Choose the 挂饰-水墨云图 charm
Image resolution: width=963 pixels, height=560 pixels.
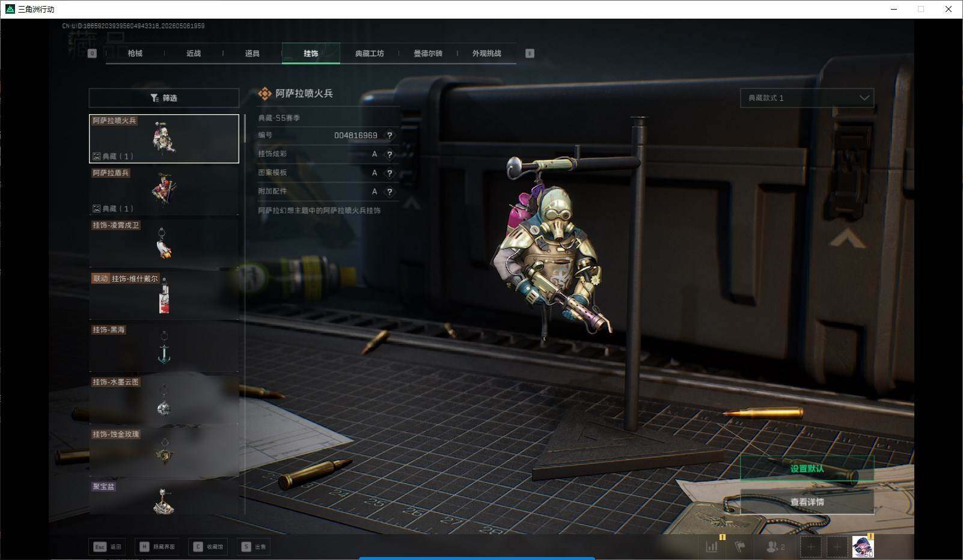tap(164, 400)
